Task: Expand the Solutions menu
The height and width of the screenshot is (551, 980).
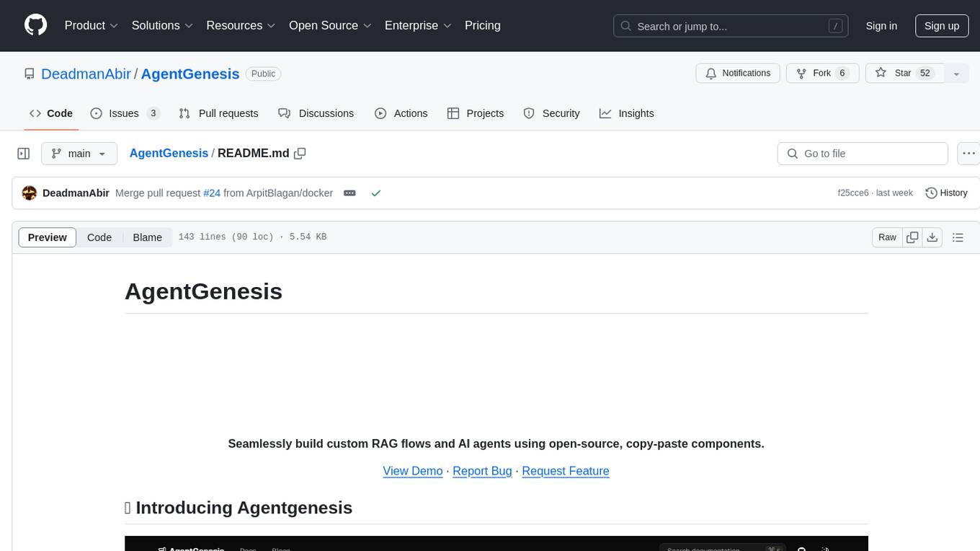Action: pos(162,25)
